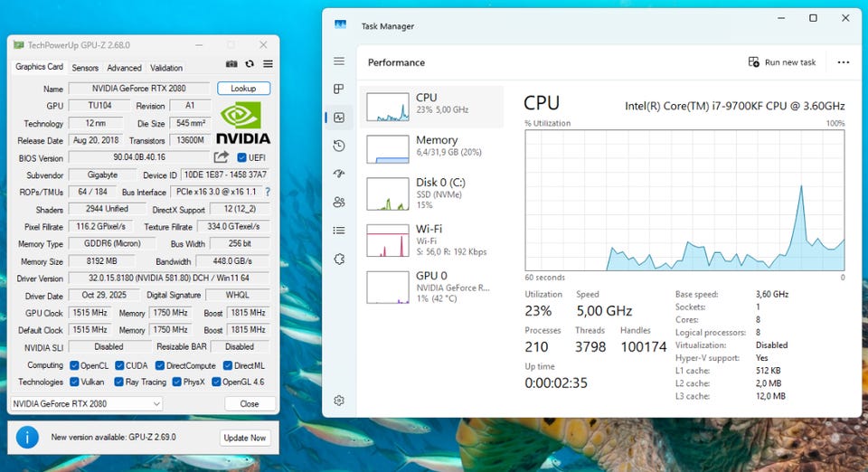Toggle the PhysX checkbox
The image size is (868, 472).
pyautogui.click(x=176, y=382)
